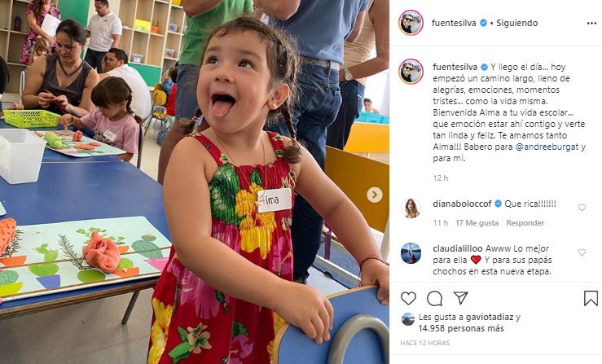Like the post with heart icon
Screen dimensions: 602x364
pyautogui.click(x=408, y=298)
